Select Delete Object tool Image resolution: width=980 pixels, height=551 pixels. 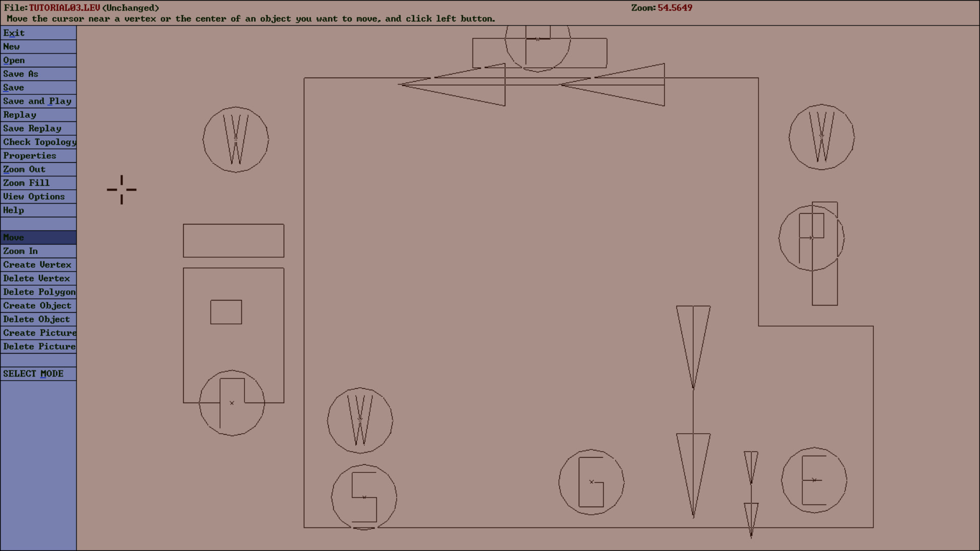coord(37,319)
